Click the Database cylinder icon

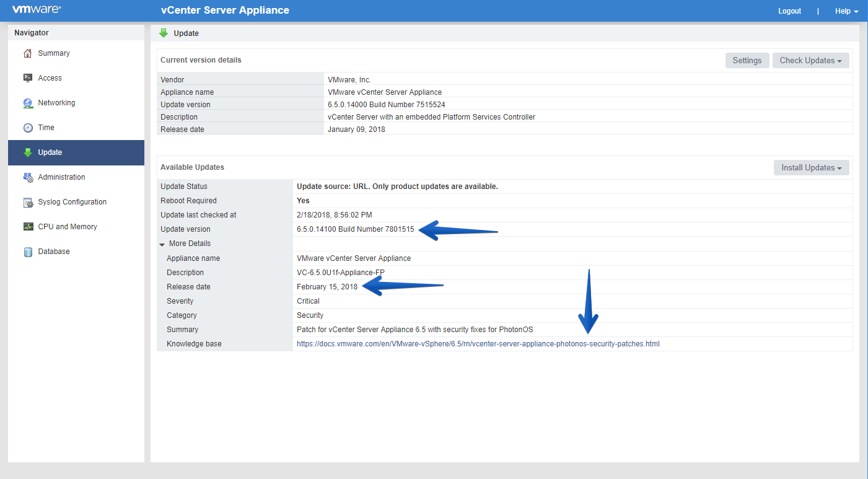click(27, 252)
